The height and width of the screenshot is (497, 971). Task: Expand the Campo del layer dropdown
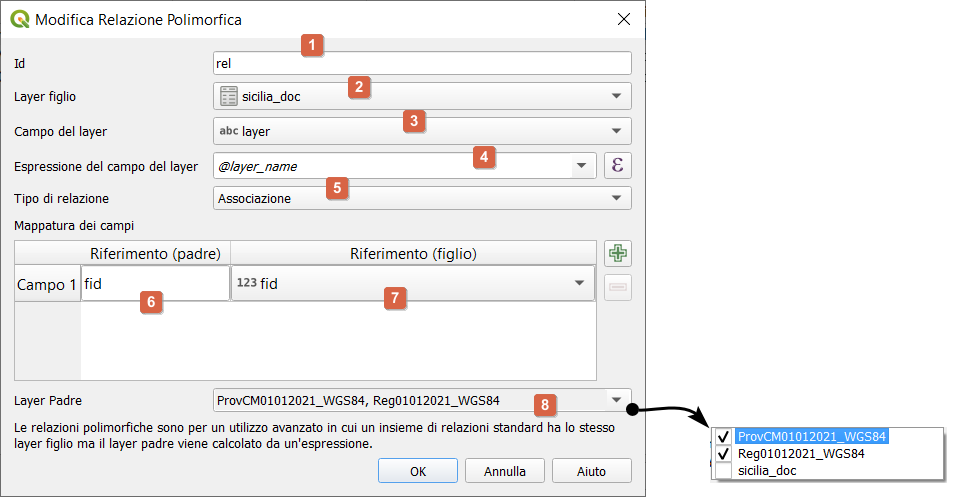[x=616, y=131]
